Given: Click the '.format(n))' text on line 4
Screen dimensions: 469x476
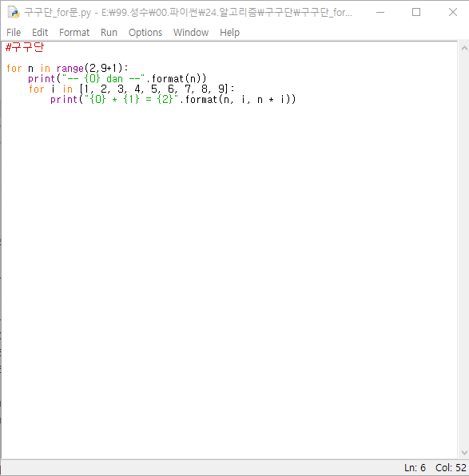Looking at the screenshot, I should 176,78.
